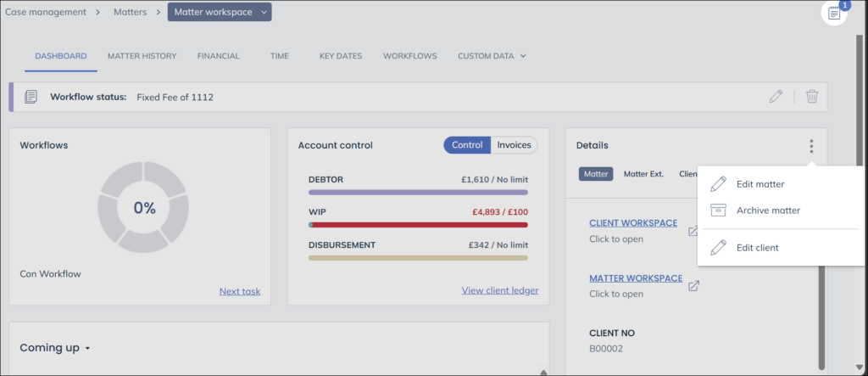
Task: Click the 0% workflow donut chart
Action: 143,208
